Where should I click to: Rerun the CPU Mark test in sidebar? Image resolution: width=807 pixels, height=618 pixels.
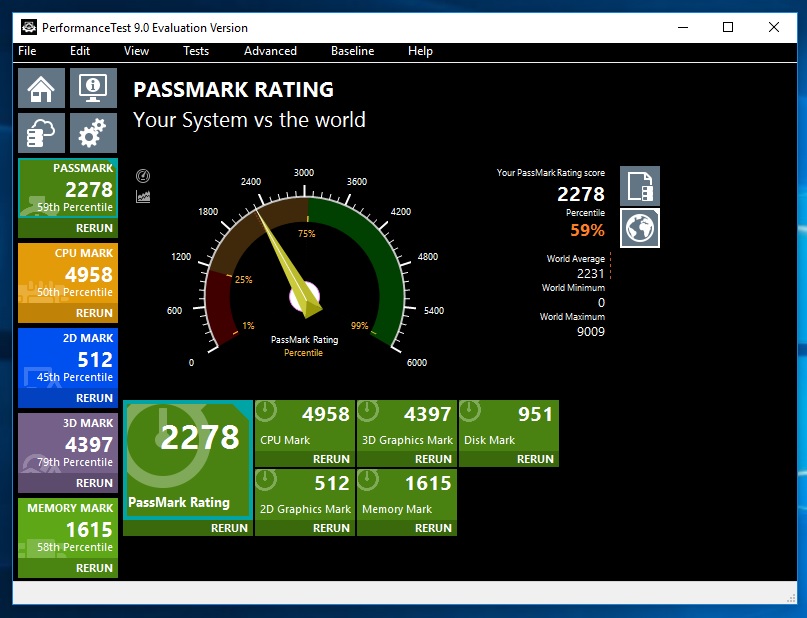pyautogui.click(x=94, y=313)
